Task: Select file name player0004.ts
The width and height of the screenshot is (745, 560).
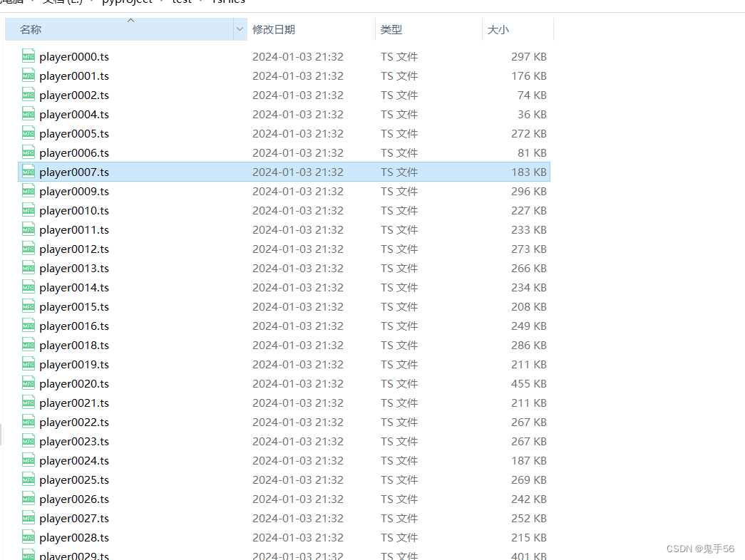Action: pos(74,115)
